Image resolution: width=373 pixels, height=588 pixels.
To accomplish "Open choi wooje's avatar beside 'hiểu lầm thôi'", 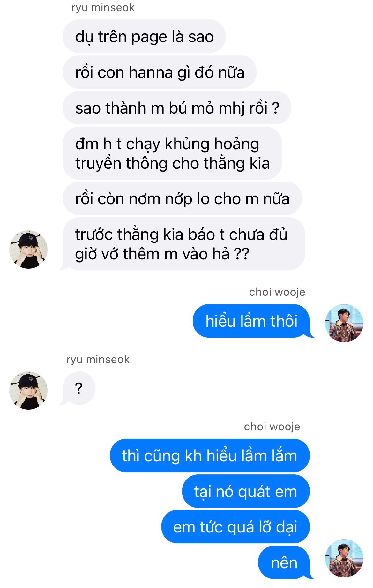I will coord(344,323).
